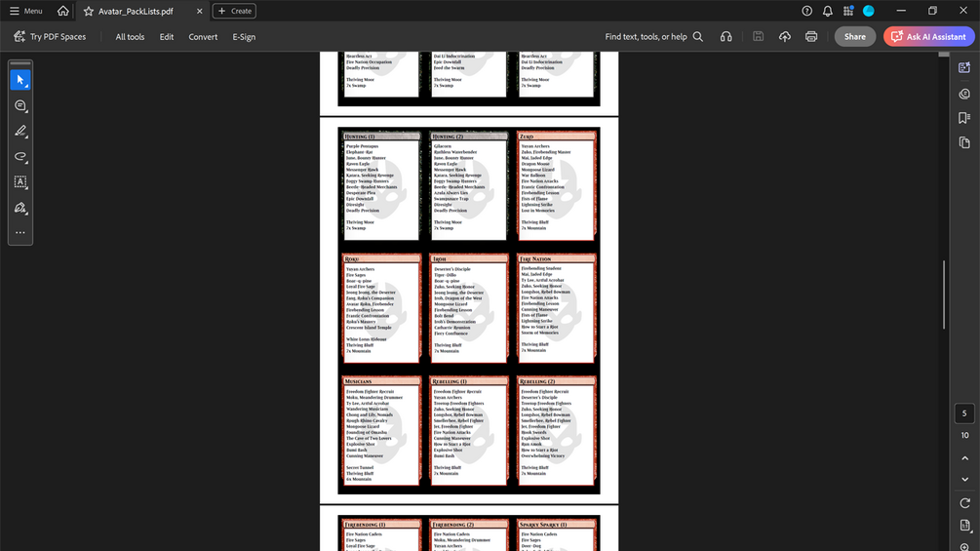Select the text box tool
Viewport: 980px width, 551px height.
tap(20, 181)
